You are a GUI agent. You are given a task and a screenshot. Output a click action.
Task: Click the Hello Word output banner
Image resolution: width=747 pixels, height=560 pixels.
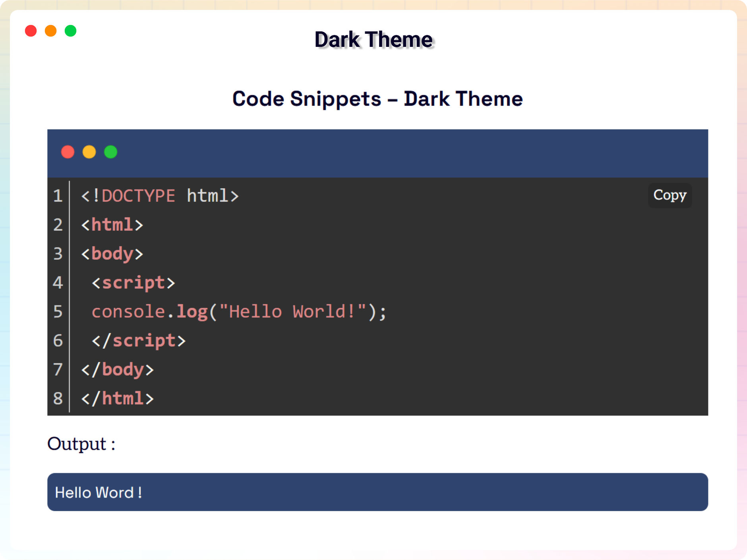click(377, 492)
